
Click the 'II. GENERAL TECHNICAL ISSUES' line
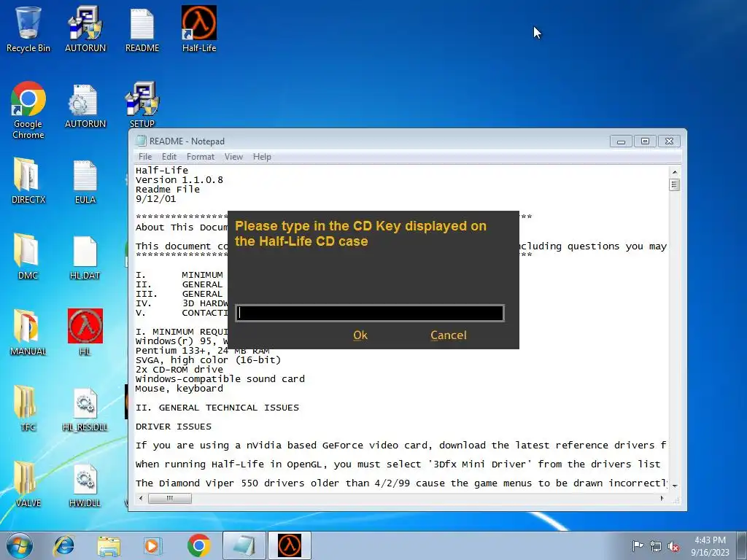tap(217, 408)
